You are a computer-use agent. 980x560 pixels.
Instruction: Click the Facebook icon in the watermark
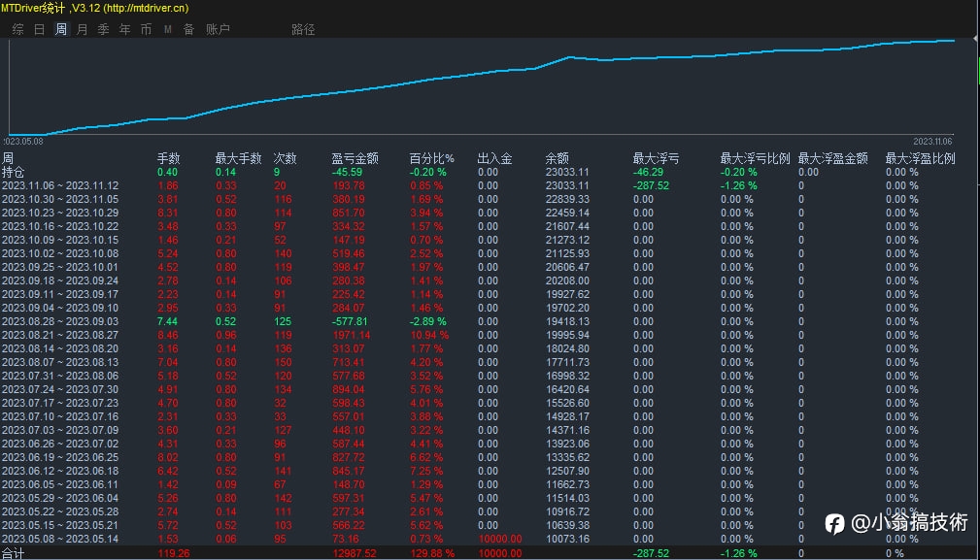[x=834, y=523]
